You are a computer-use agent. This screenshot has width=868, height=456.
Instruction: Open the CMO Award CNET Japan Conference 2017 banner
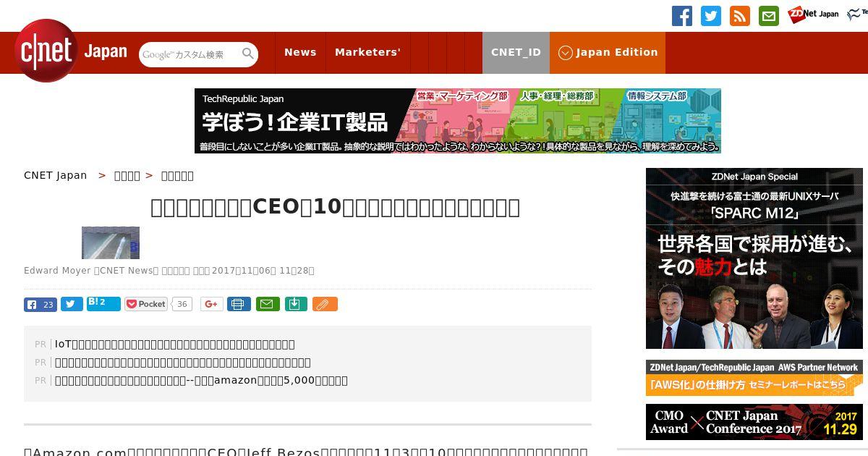point(754,422)
